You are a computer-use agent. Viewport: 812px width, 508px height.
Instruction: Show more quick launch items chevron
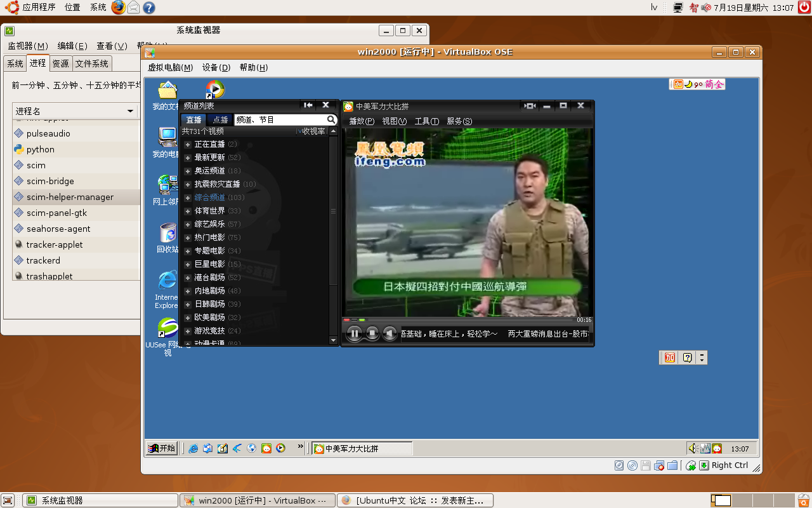coord(300,447)
